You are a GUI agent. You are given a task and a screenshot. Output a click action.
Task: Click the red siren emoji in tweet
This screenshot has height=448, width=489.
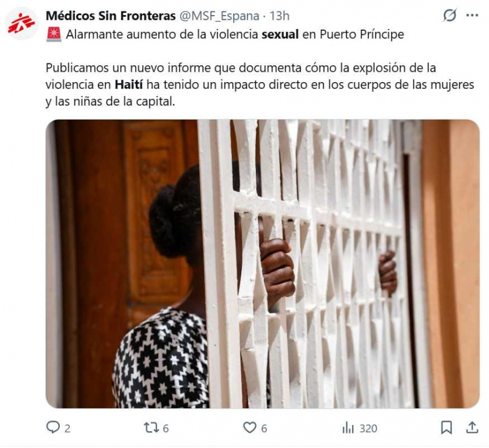point(54,34)
